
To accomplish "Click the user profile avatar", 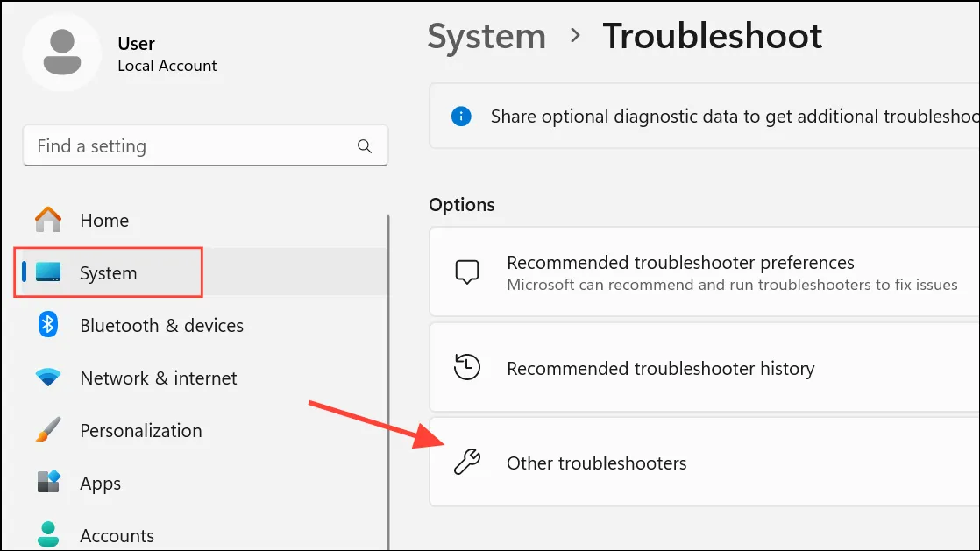I will click(x=62, y=53).
